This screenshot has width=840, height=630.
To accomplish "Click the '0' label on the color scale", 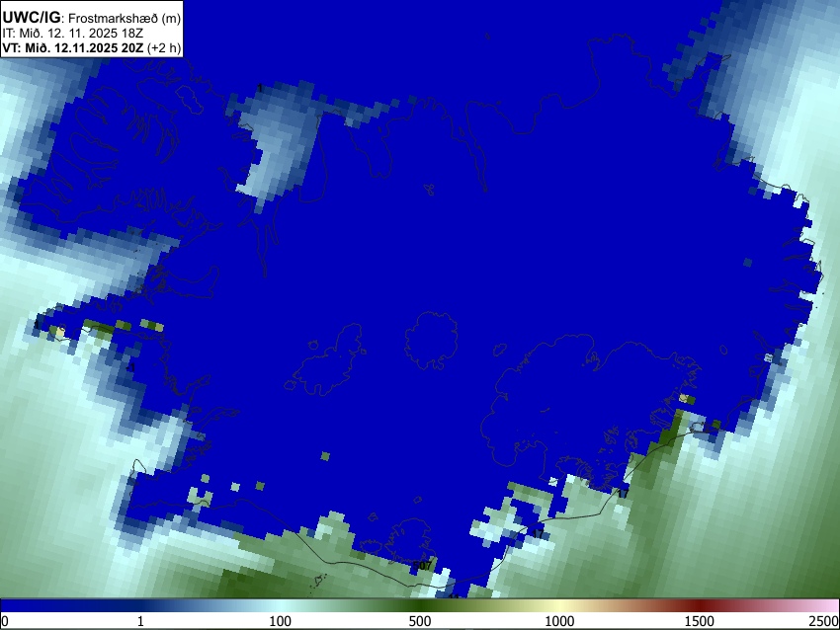I will click(x=5, y=621).
